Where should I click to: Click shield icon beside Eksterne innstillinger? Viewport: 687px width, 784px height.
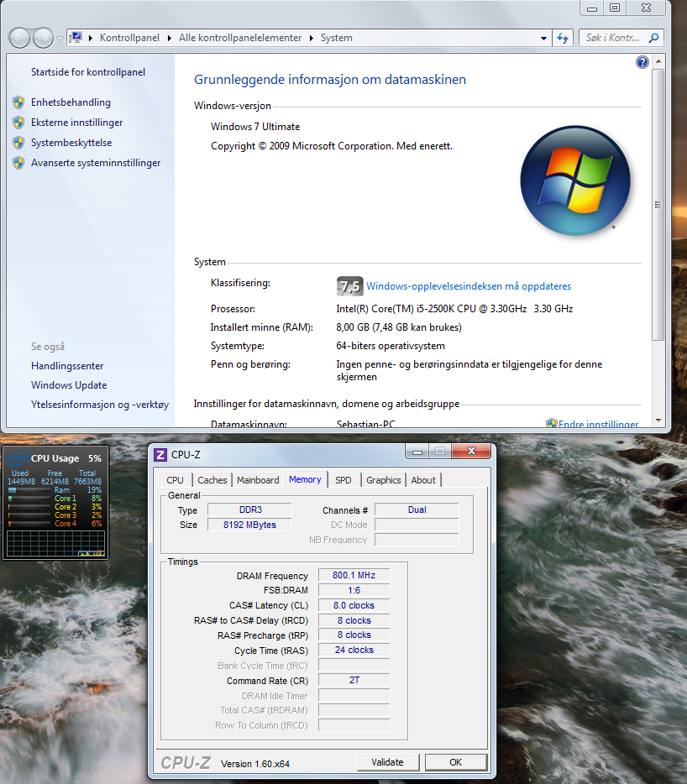tap(18, 123)
